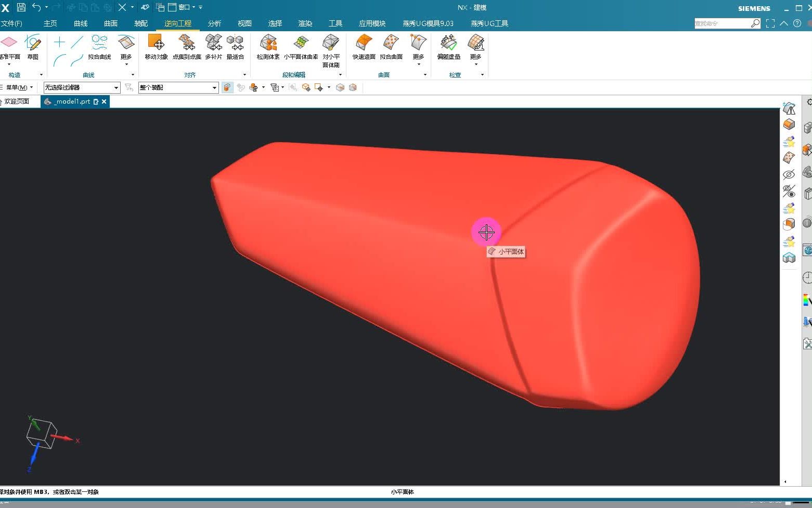
Task: Click the information icon on resource bar
Action: tap(807, 223)
